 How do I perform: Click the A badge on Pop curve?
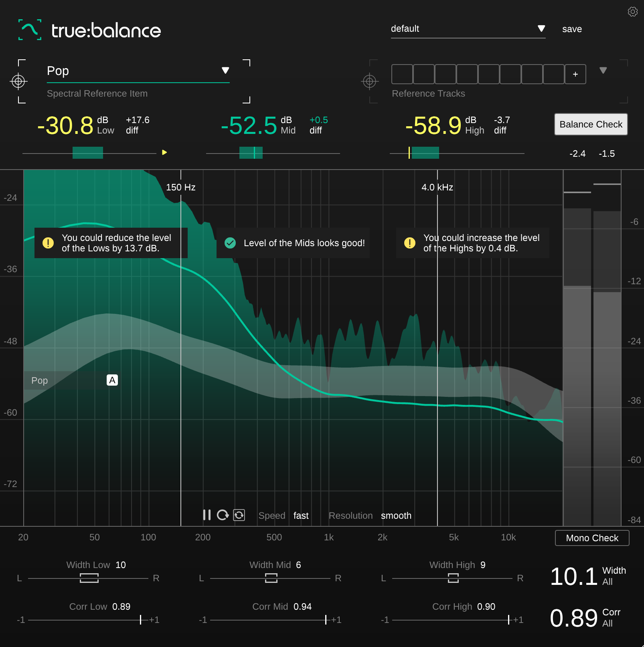coord(112,380)
